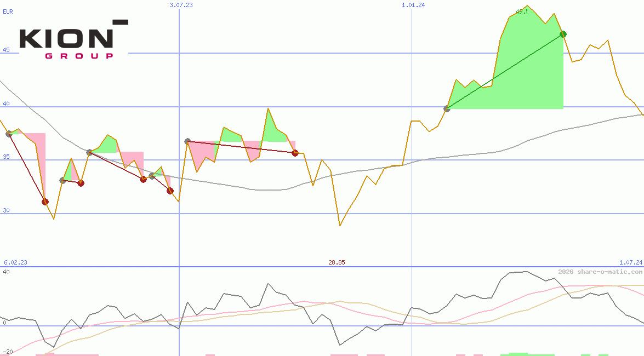This screenshot has width=644, height=356.
Task: Click the 28.85 low price label
Action: point(337,262)
